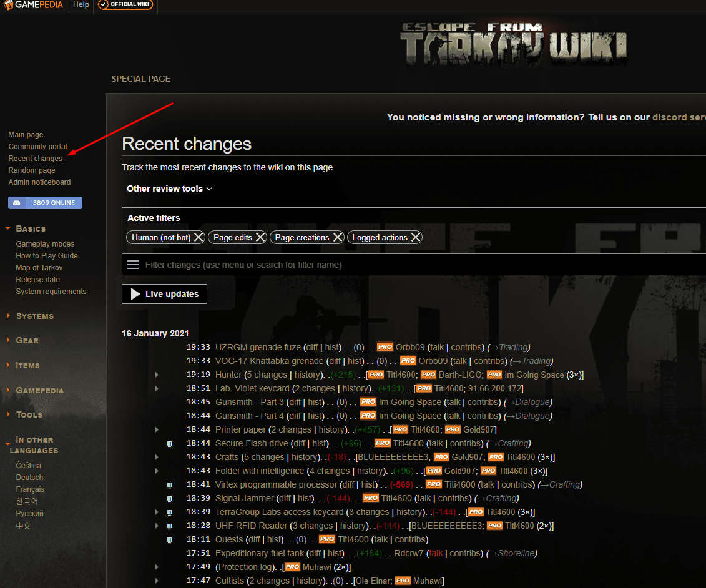Screen dimensions: 706x588
Task: View history of Hunter changes
Action: pyautogui.click(x=308, y=375)
